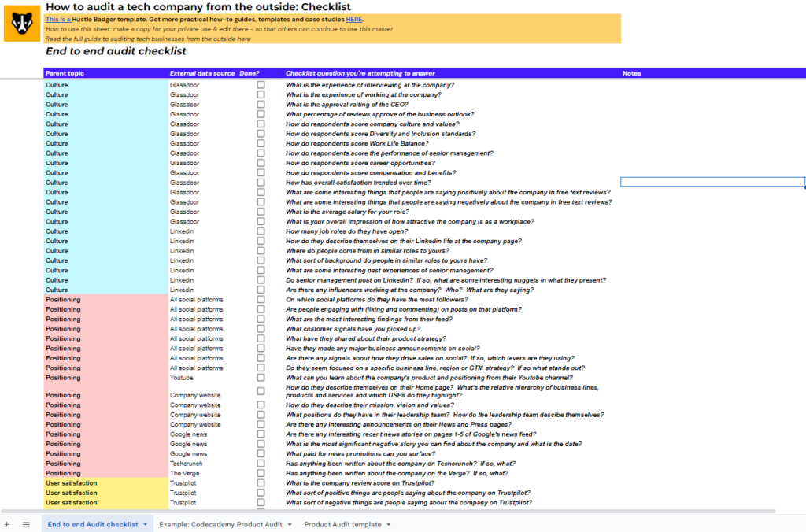Select the External data source header
This screenshot has height=532, width=806.
point(202,73)
